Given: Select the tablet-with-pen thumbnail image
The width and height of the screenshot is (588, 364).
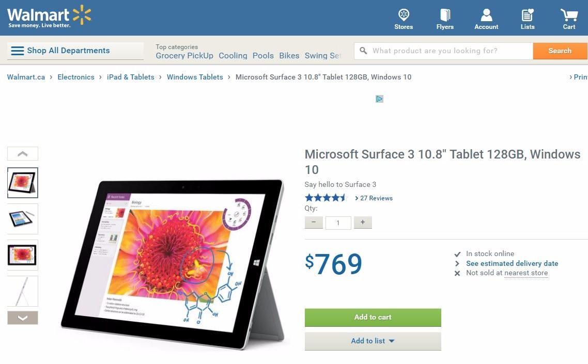Looking at the screenshot, I should [x=23, y=219].
